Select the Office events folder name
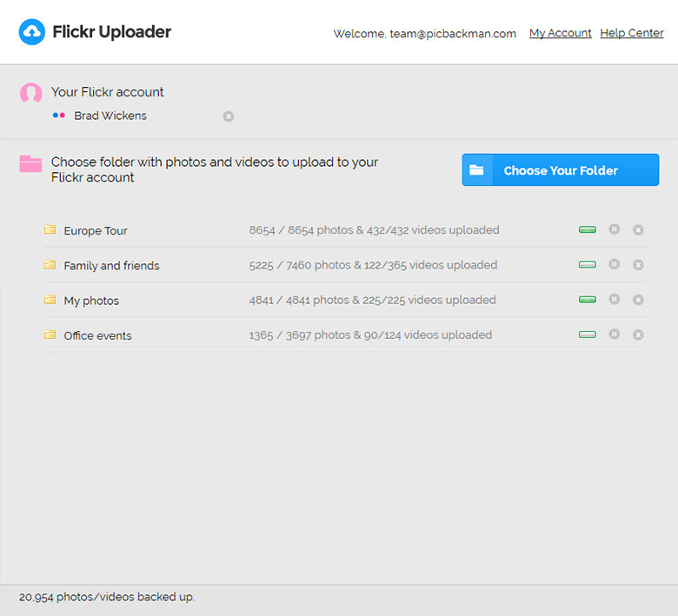 (x=97, y=336)
